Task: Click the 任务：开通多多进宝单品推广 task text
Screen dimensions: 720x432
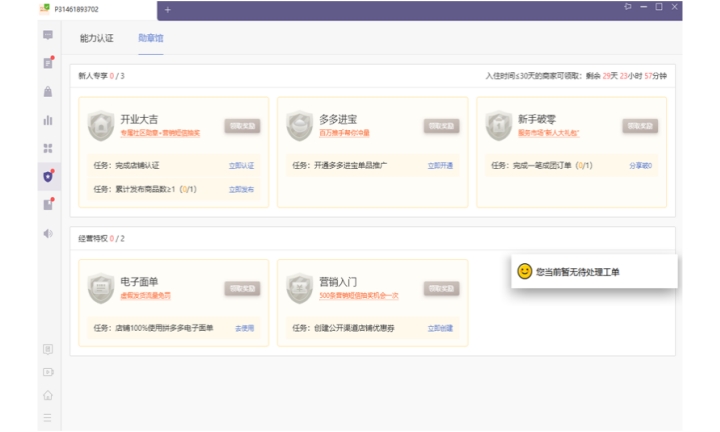Action: coord(339,166)
